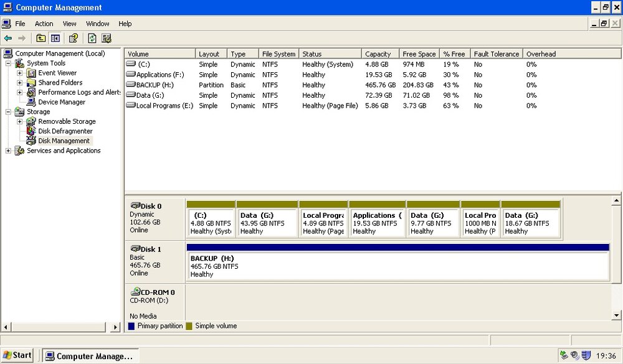
Task: Click the Rescan disks settings toolbar icon
Action: pos(106,38)
